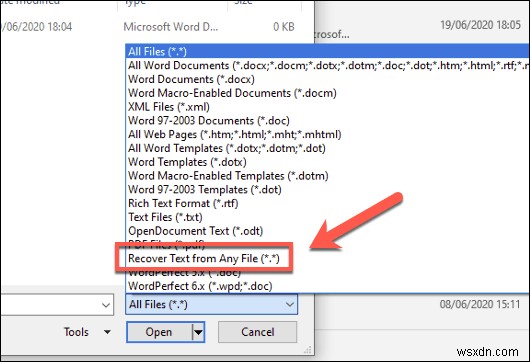This screenshot has width=530, height=362.
Task: Pick Word Macro-Enabled Documents (*.docm)
Action: point(327,93)
